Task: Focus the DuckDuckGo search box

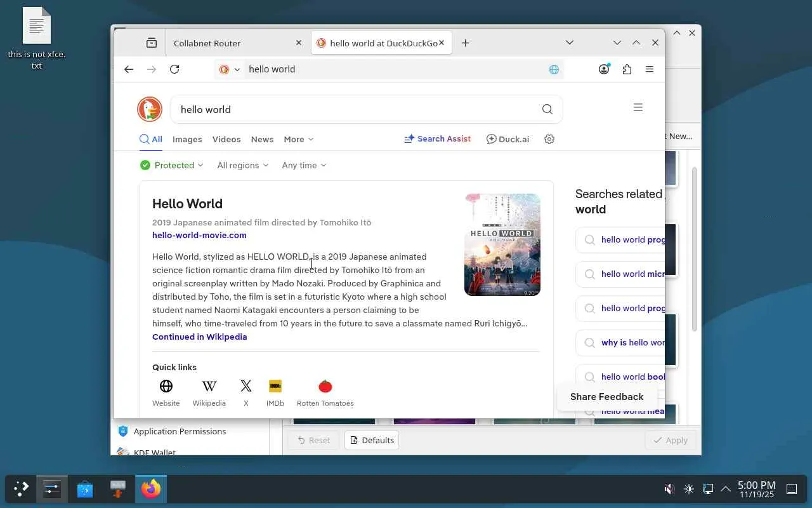Action: point(355,109)
